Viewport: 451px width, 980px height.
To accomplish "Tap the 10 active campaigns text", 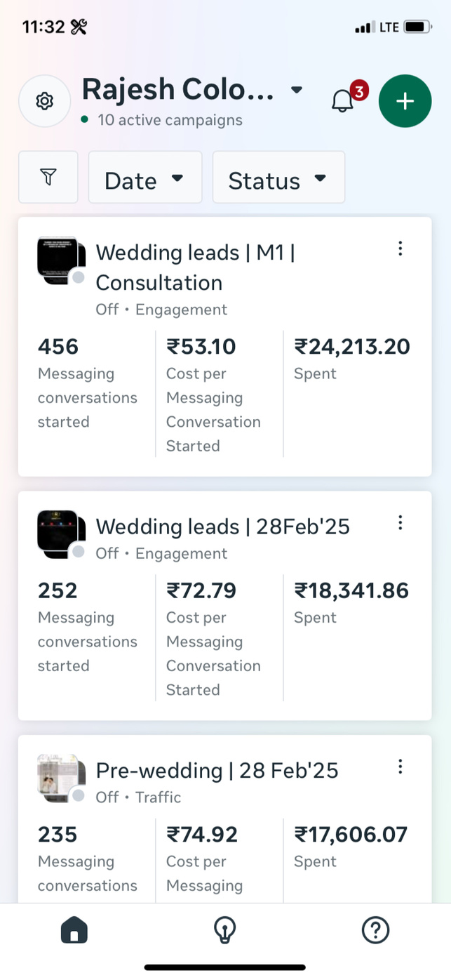I will pos(170,120).
